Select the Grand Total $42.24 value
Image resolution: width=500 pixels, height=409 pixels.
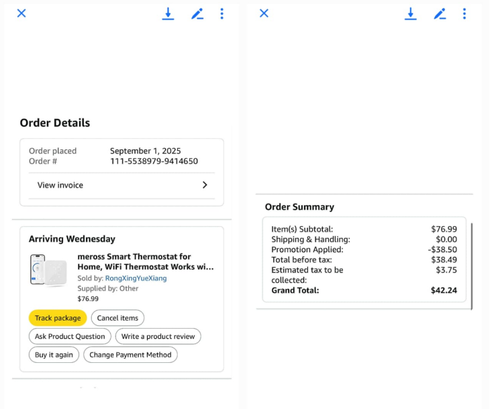[x=444, y=290]
